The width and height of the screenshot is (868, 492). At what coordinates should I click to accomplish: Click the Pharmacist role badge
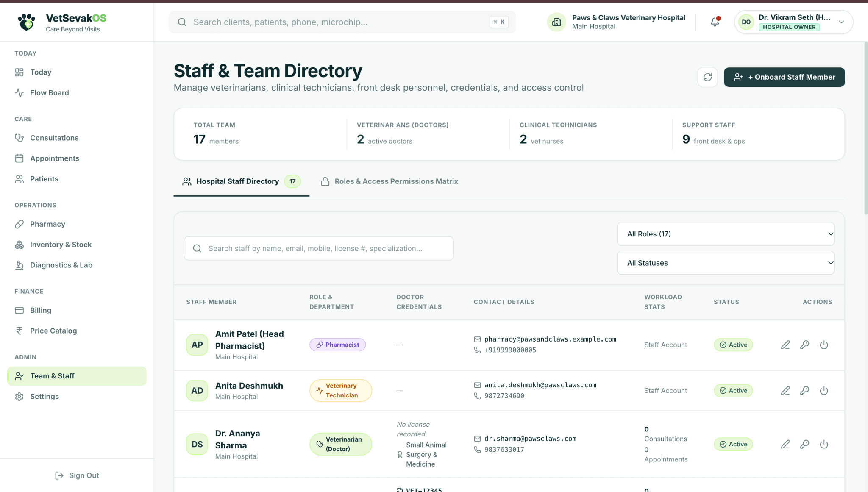[x=337, y=345]
